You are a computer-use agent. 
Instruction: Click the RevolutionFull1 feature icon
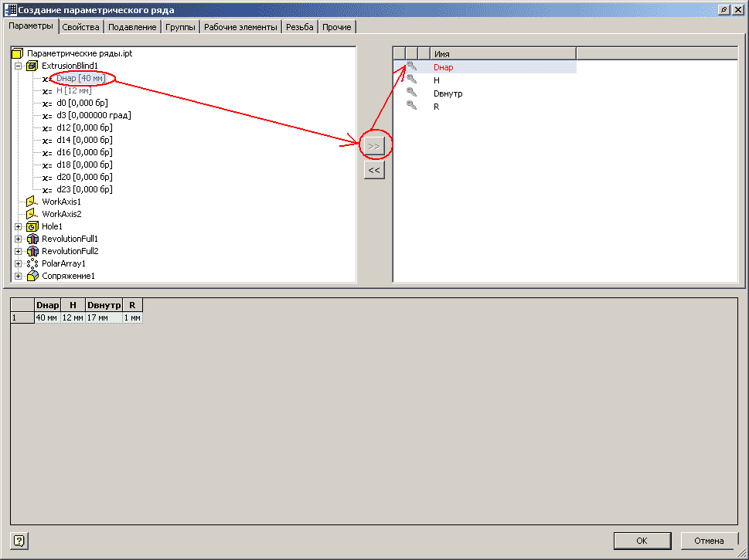[x=32, y=239]
